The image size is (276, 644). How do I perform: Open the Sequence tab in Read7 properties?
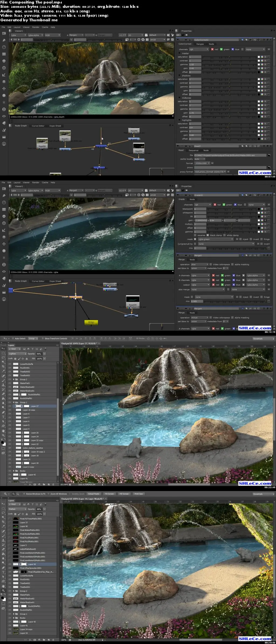pyautogui.click(x=193, y=150)
